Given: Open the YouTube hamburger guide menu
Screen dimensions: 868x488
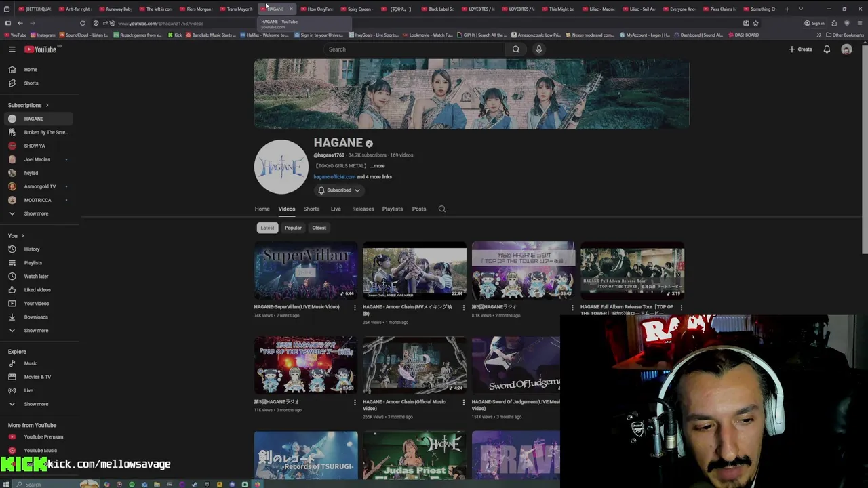Looking at the screenshot, I should [x=12, y=49].
